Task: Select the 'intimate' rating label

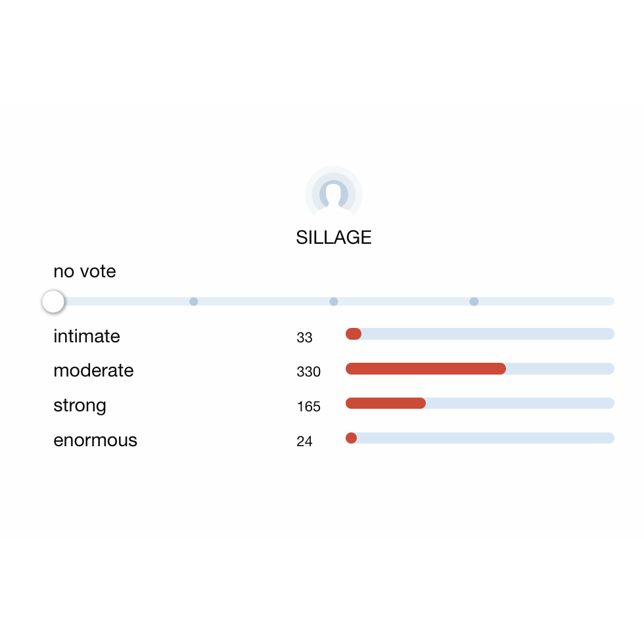Action: 87,336
